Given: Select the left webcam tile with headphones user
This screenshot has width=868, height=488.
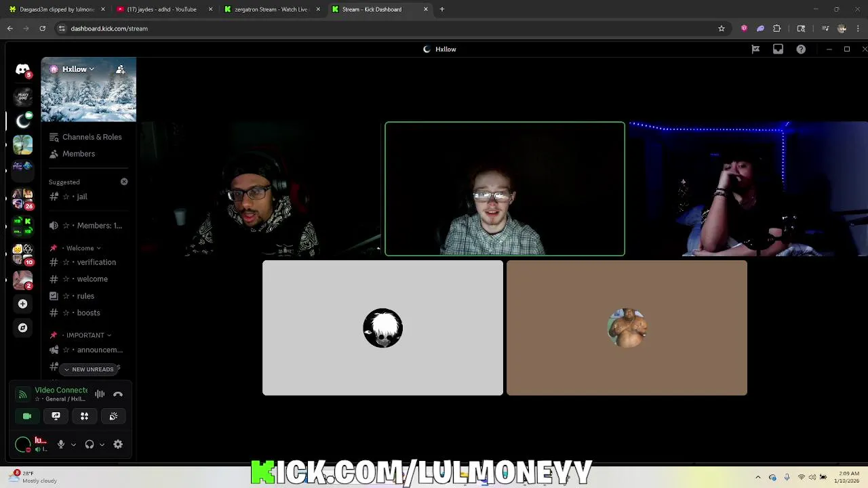Looking at the screenshot, I should click(x=261, y=189).
